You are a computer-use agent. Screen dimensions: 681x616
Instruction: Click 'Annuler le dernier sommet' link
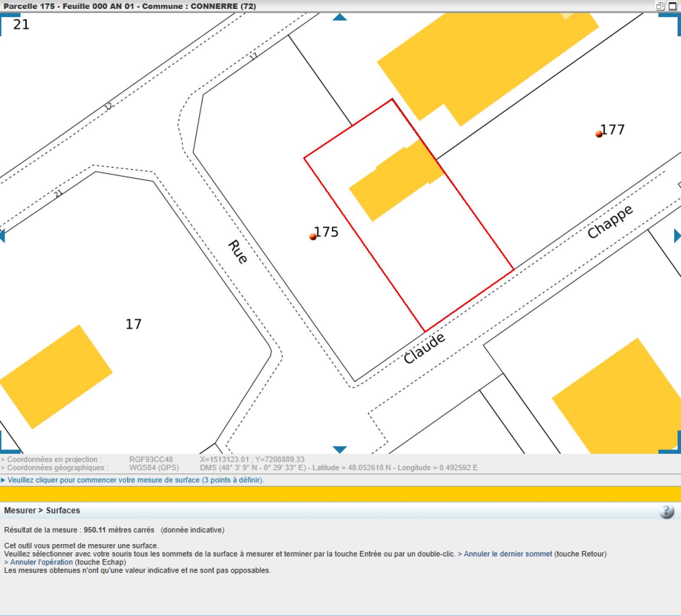508,554
